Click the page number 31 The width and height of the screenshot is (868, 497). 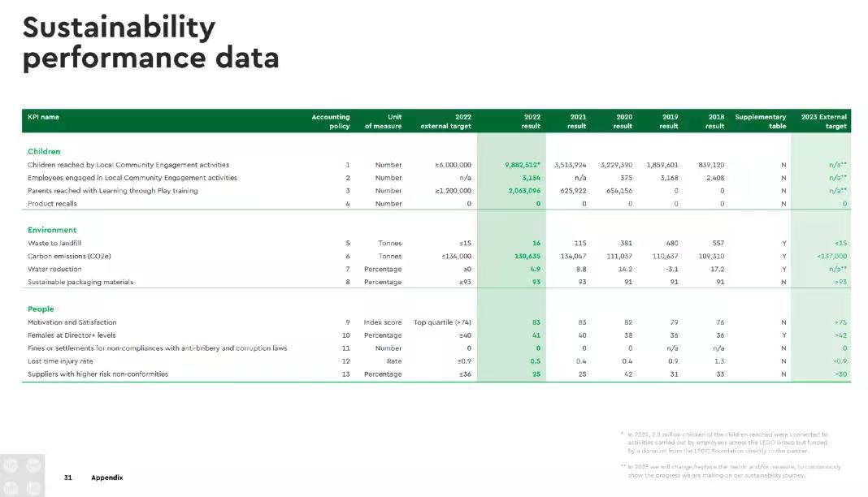tap(68, 478)
